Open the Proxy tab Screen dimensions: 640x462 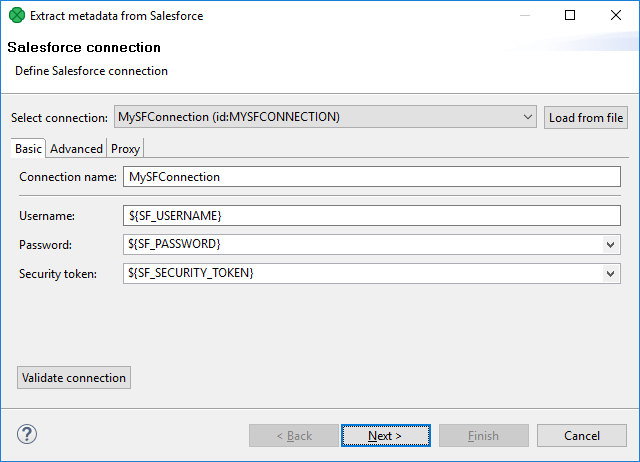126,149
